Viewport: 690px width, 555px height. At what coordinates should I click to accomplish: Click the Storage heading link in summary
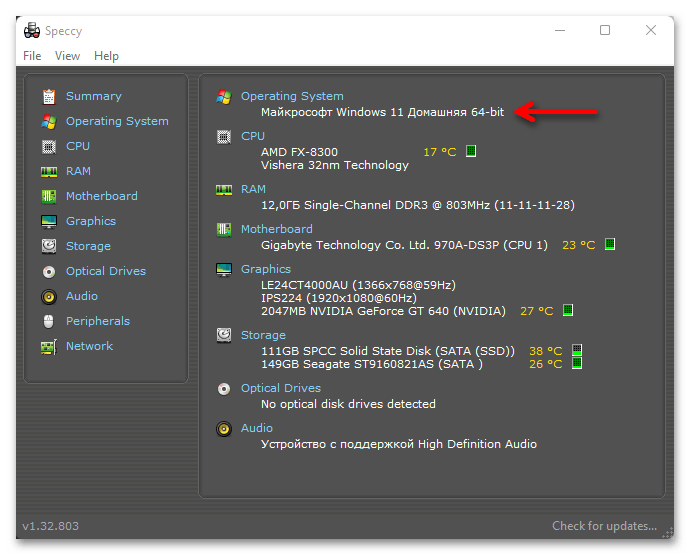tap(263, 335)
